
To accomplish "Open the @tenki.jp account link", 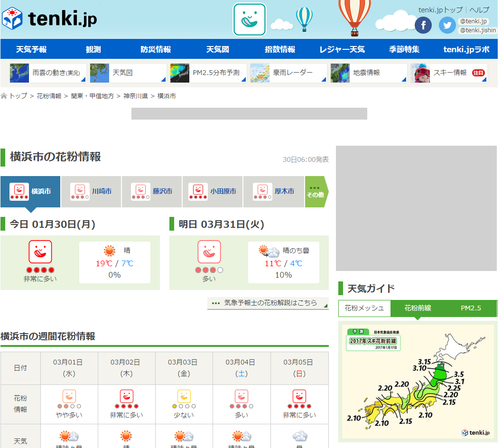I will [x=473, y=21].
